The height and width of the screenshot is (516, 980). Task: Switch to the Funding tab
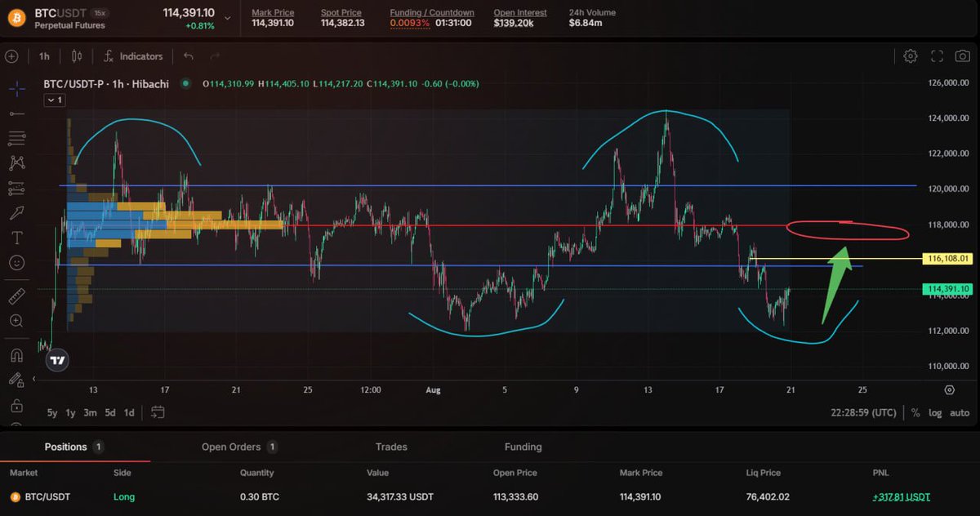pos(523,447)
